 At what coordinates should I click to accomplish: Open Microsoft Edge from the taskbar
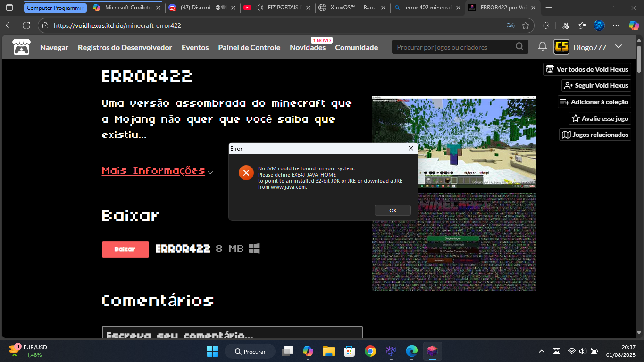pos(412,351)
